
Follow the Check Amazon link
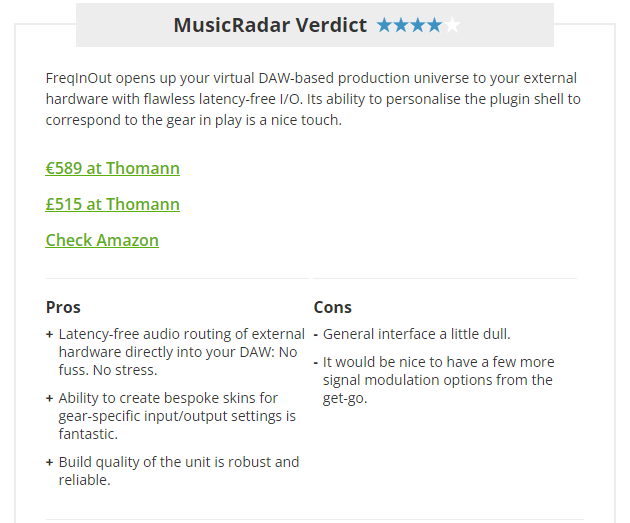[x=102, y=240]
